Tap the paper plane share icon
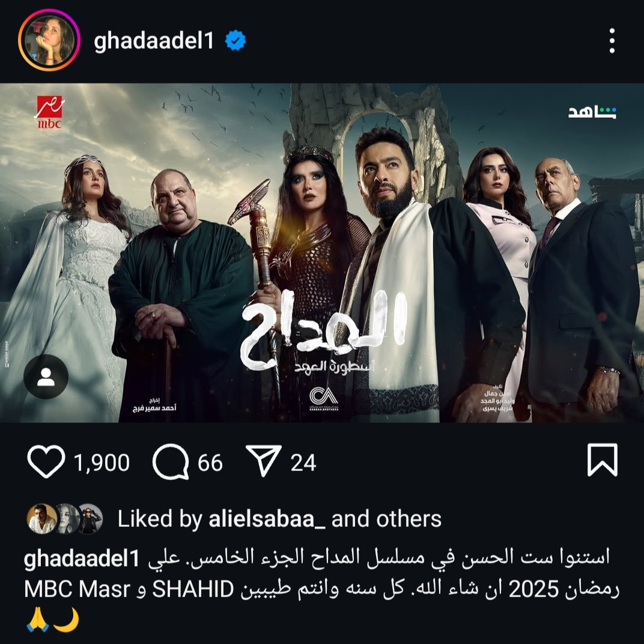The height and width of the screenshot is (644, 644). click(264, 460)
